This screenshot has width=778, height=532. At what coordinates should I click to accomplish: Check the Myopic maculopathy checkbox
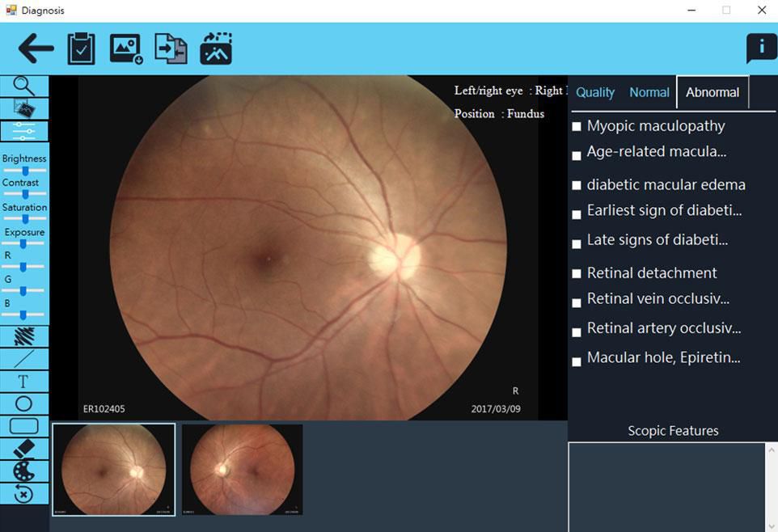tap(577, 127)
